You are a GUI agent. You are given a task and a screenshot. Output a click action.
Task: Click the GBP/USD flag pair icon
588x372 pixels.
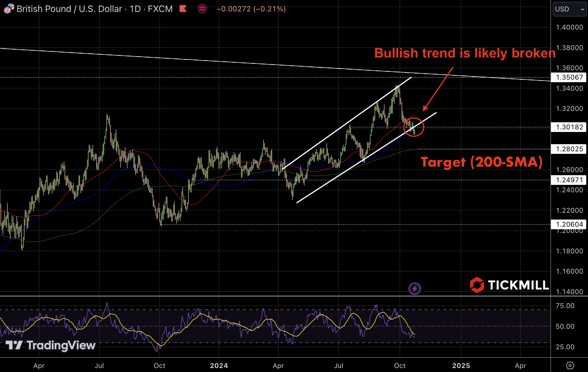(9, 9)
